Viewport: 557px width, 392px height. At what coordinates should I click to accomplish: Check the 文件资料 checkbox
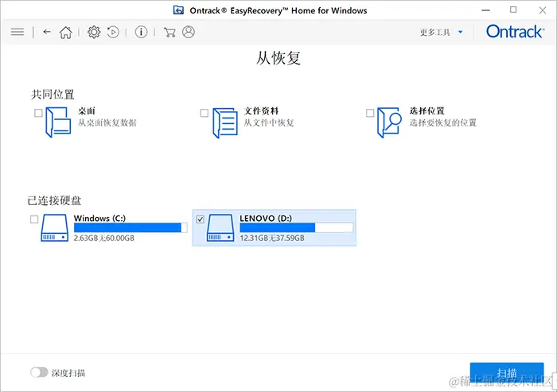coord(204,113)
